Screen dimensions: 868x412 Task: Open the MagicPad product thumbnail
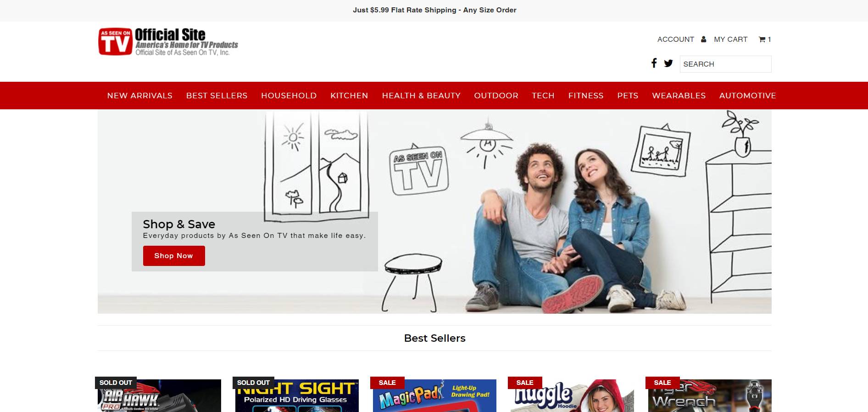point(434,395)
